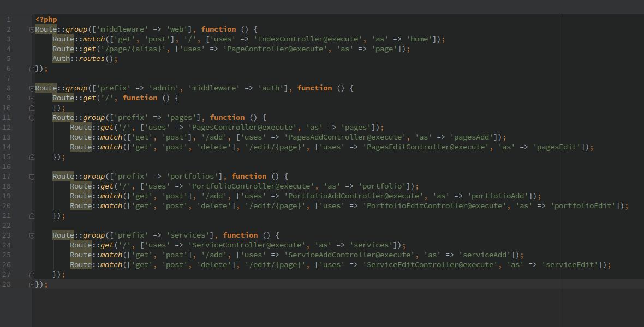Click the Auth class on line 5

click(x=61, y=59)
